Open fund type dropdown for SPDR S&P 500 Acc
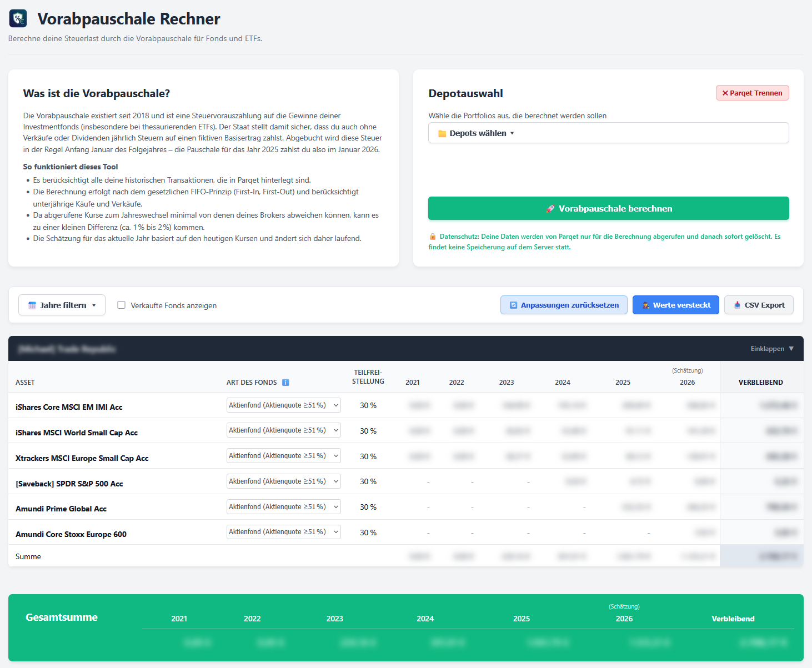Screen dimensions: 812x668 click(x=283, y=481)
